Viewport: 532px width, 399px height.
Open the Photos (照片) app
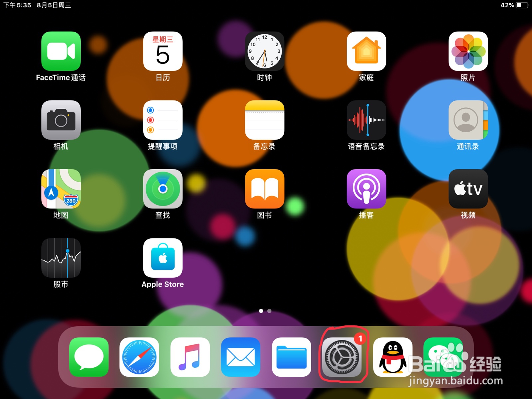468,51
